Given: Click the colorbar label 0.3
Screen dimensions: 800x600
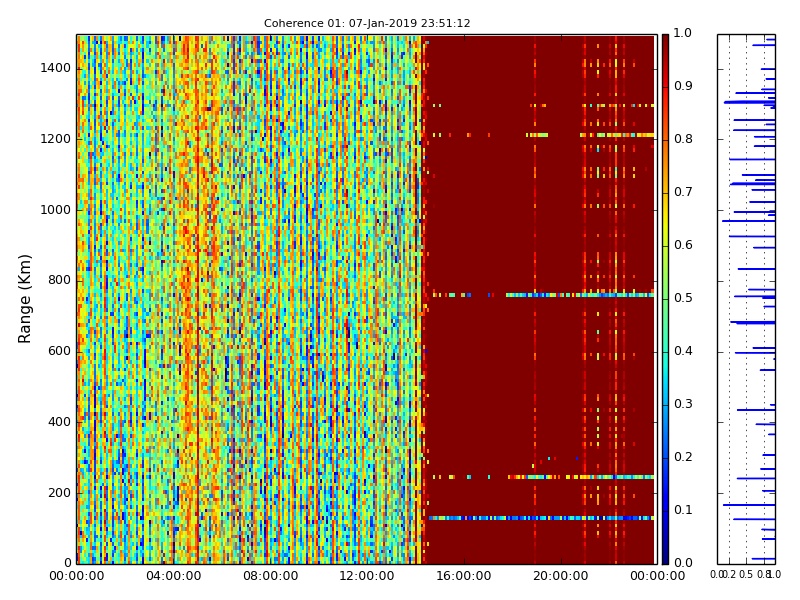Looking at the screenshot, I should [x=683, y=404].
